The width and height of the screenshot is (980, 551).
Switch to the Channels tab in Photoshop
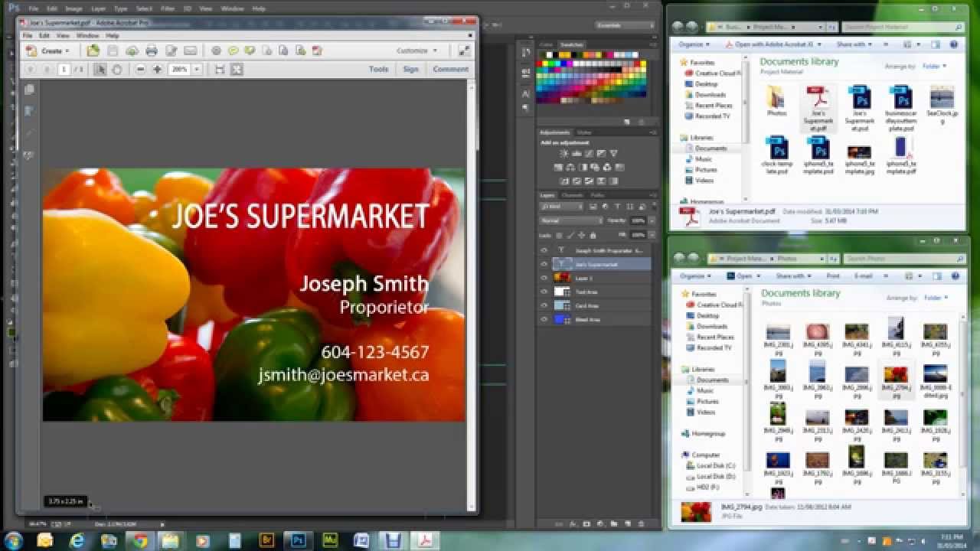click(x=573, y=195)
